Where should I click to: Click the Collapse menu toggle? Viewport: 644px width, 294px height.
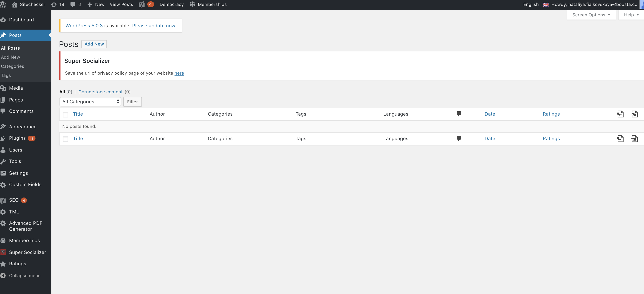[25, 276]
